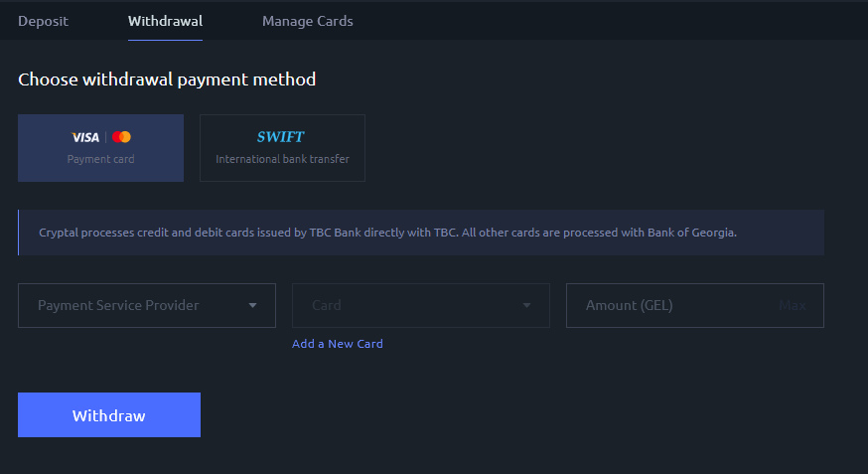Switch to the Withdrawal tab

pos(165,21)
